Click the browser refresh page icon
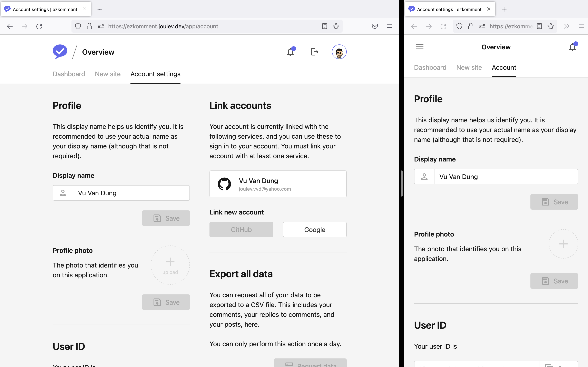 pyautogui.click(x=39, y=26)
